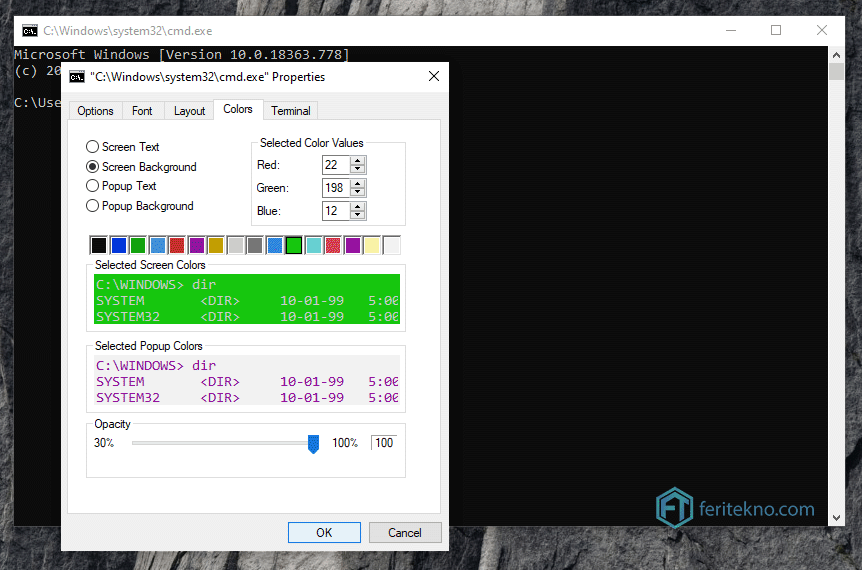
Task: Click the Blue value field showing 12
Action: 336,211
